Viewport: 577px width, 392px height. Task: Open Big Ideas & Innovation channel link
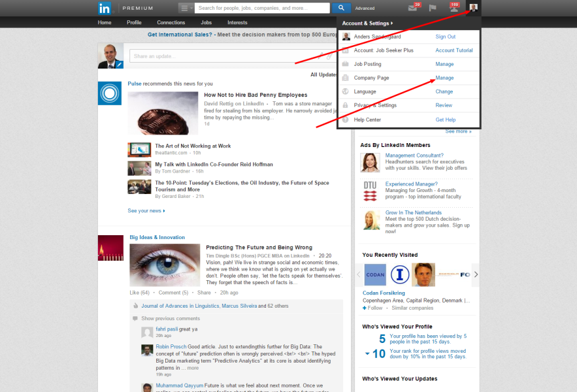coord(157,237)
